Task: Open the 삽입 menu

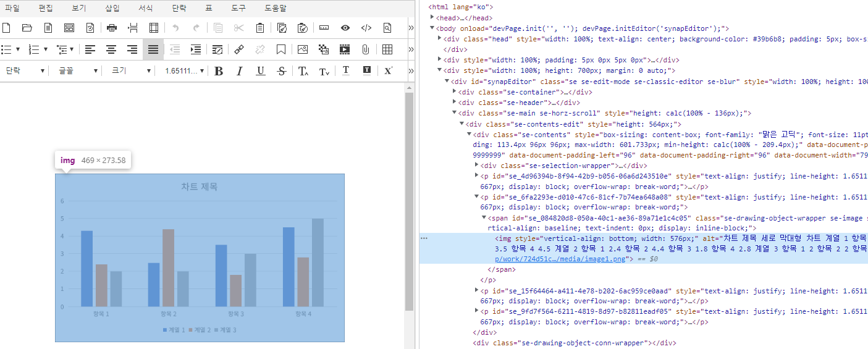Action: pos(112,8)
